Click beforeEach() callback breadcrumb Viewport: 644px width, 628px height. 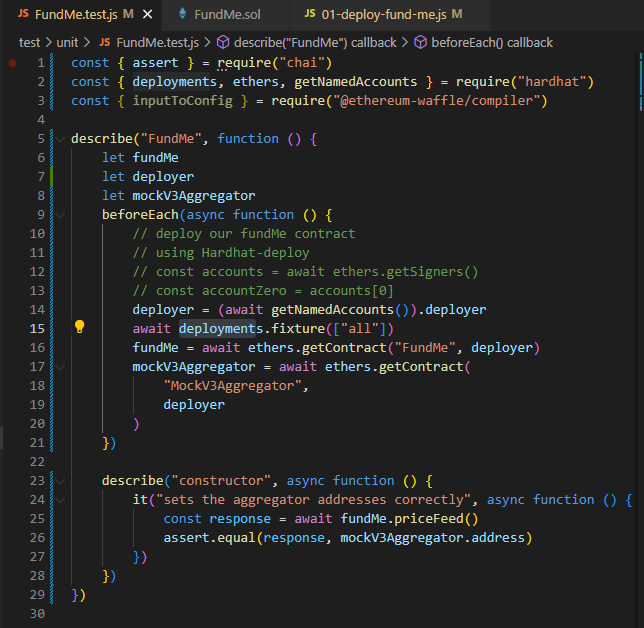(x=492, y=42)
